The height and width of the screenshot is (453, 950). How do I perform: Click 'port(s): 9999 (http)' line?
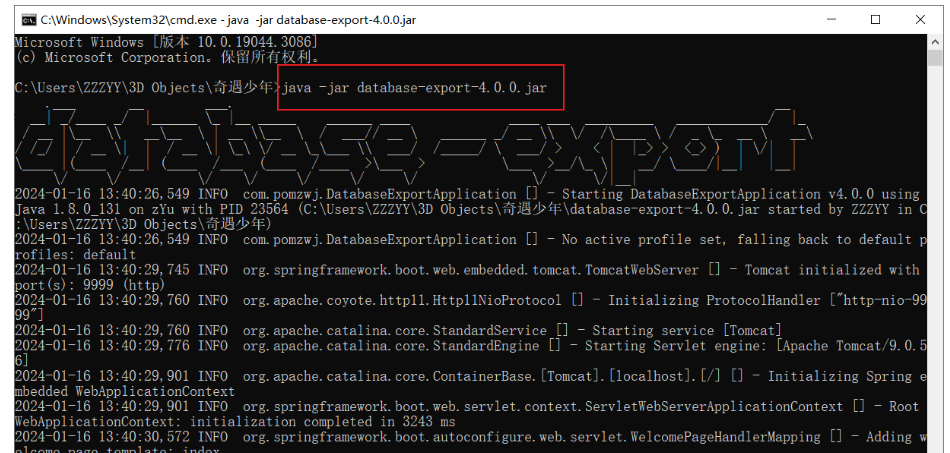point(90,285)
